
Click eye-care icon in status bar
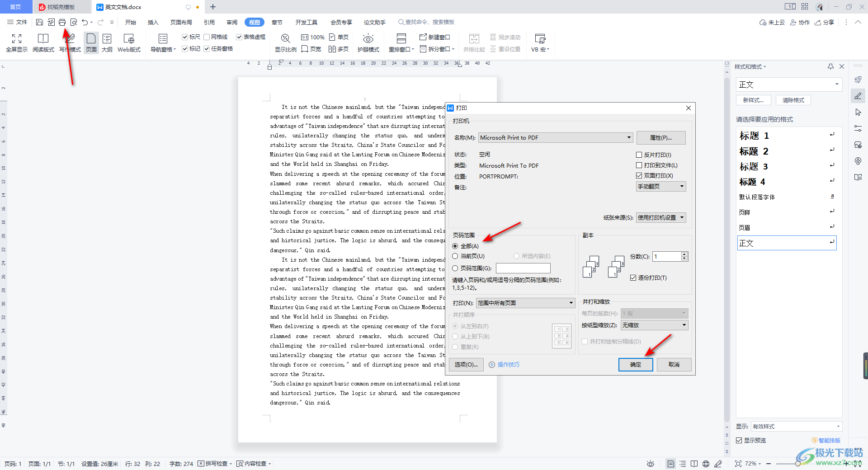[x=650, y=464]
